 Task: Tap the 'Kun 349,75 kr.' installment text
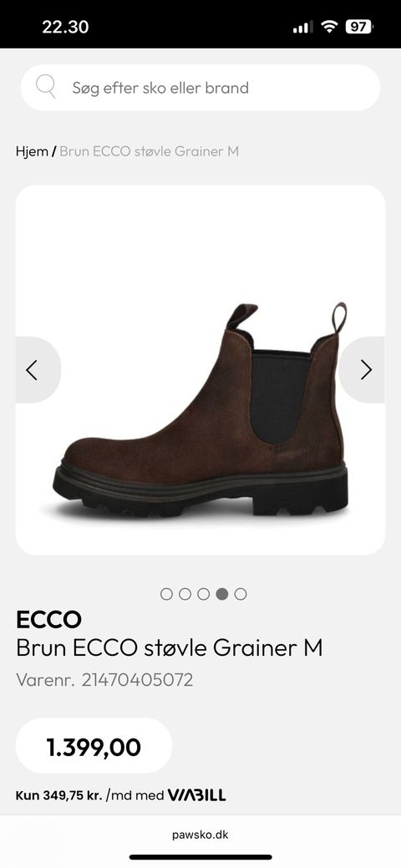point(58,795)
